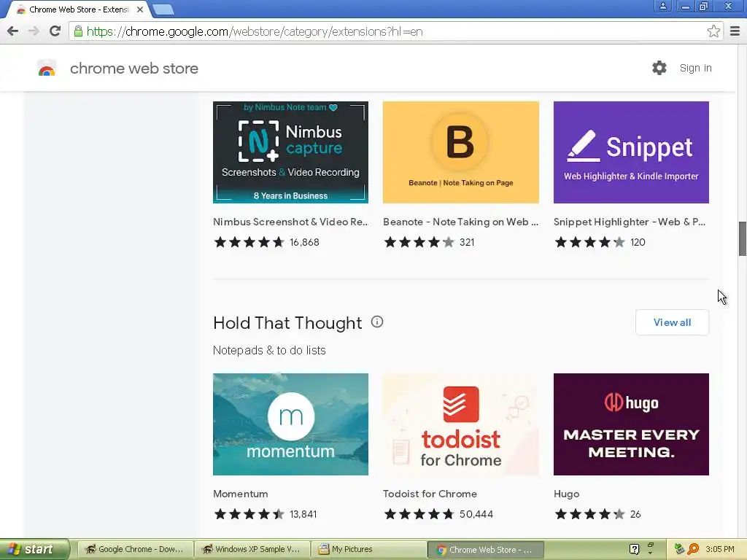Click the Nimbus Screenshot & Video Re... title
This screenshot has height=560, width=747.
pos(290,222)
